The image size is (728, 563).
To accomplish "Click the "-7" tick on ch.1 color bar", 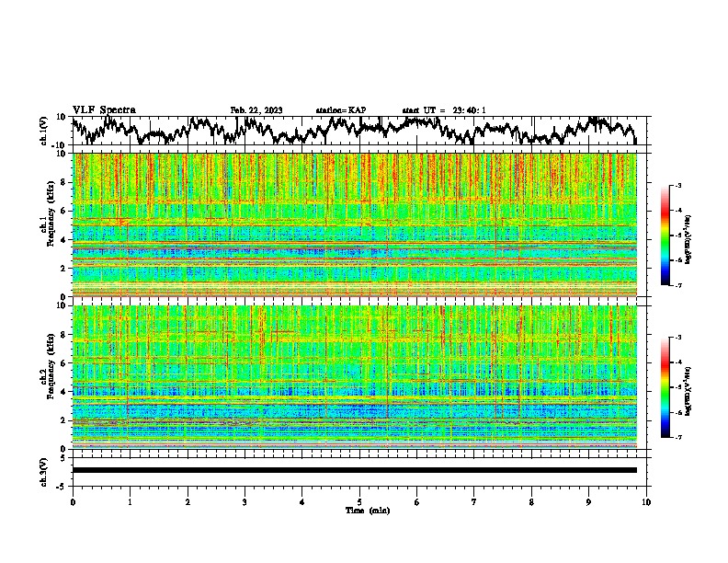I will (678, 285).
